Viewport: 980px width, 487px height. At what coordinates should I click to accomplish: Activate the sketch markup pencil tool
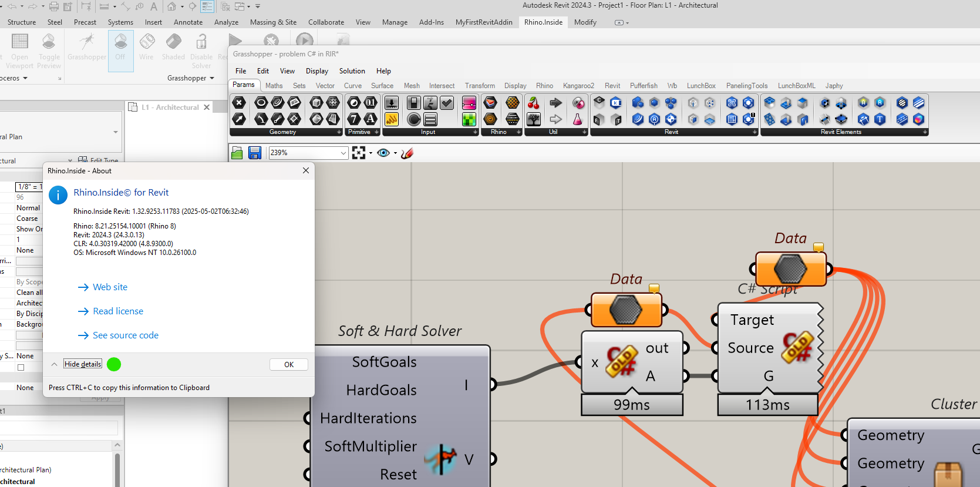point(407,153)
